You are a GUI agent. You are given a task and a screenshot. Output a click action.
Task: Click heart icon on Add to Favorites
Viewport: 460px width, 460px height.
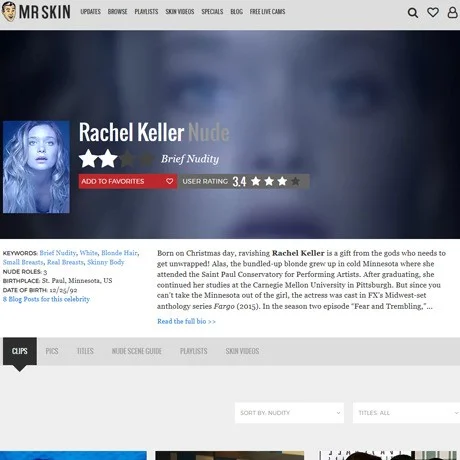tap(169, 181)
